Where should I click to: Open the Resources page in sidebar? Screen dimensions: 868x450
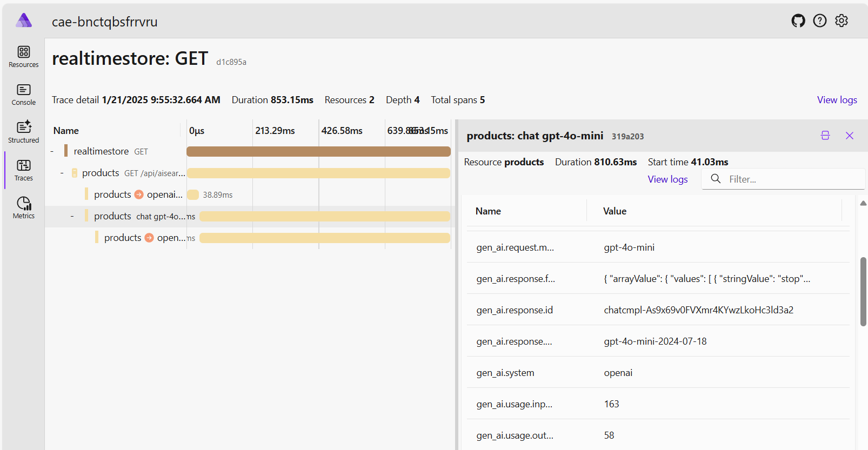(23, 57)
